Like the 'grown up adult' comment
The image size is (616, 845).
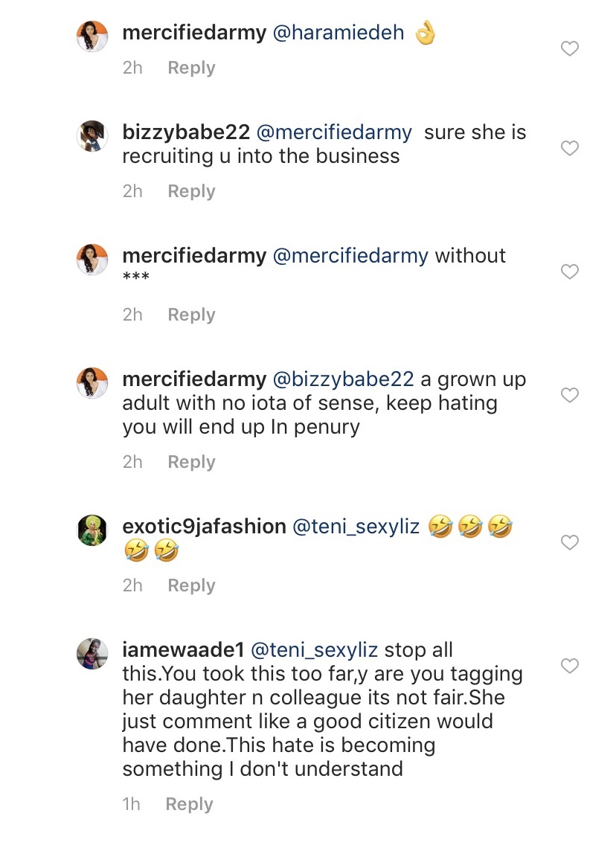pyautogui.click(x=570, y=395)
